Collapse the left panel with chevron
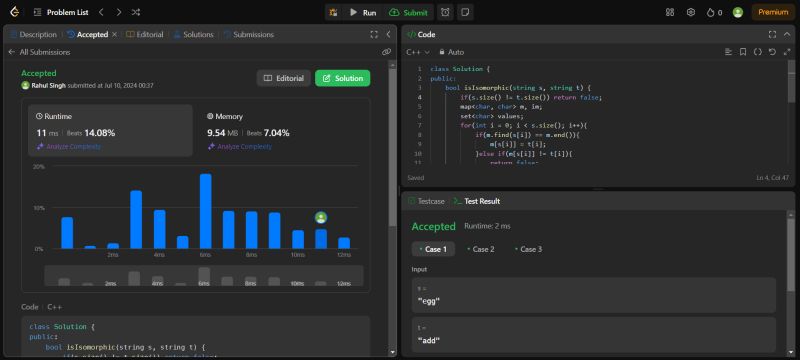 (x=388, y=35)
